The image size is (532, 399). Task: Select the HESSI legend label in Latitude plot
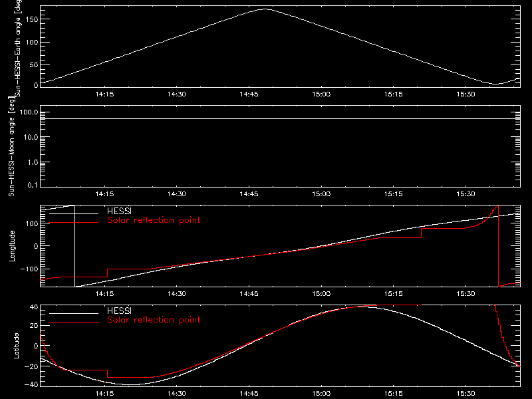pos(119,311)
